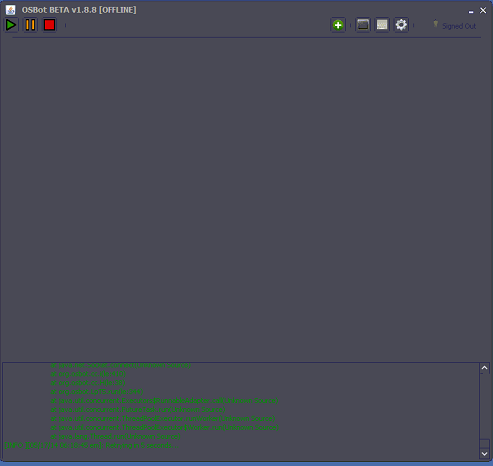The image size is (493, 466).
Task: Pause the running script
Action: coord(30,25)
